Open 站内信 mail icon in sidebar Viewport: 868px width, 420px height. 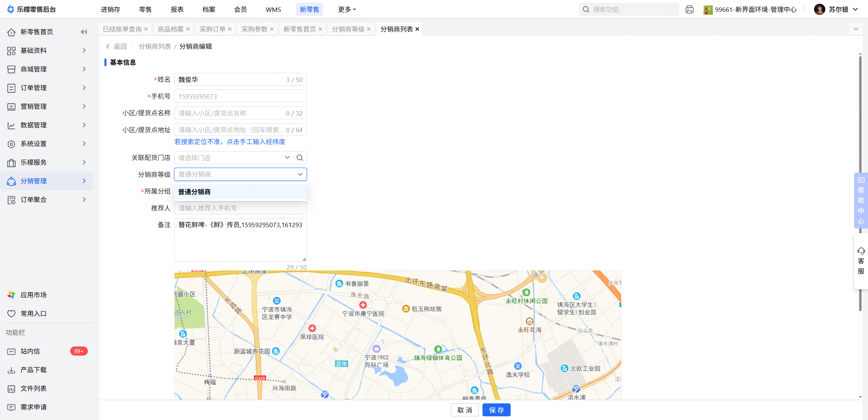11,351
